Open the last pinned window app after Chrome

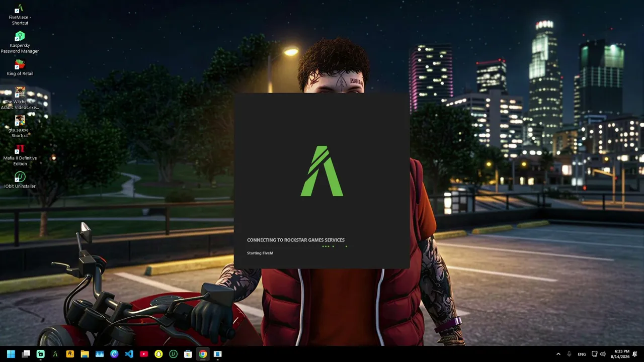[217, 354]
